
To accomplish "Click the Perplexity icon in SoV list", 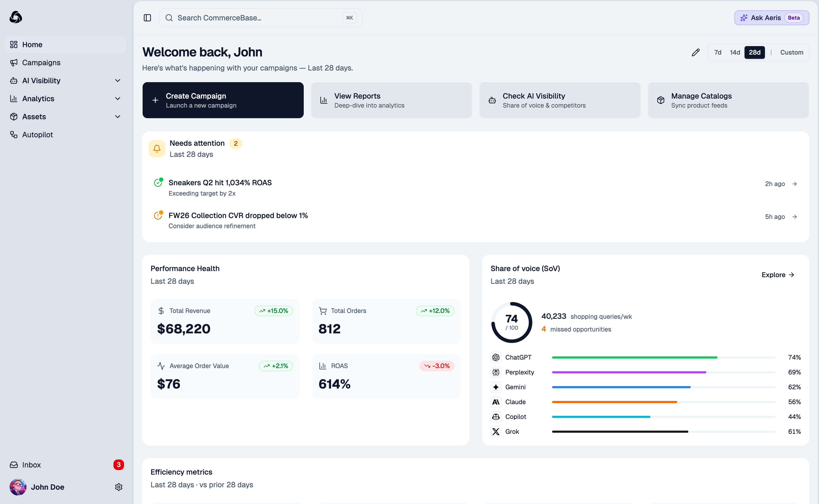I will pyautogui.click(x=496, y=372).
